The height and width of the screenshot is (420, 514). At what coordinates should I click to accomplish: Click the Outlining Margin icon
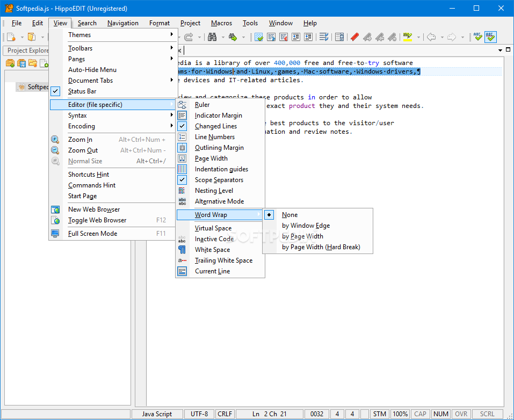pyautogui.click(x=182, y=148)
